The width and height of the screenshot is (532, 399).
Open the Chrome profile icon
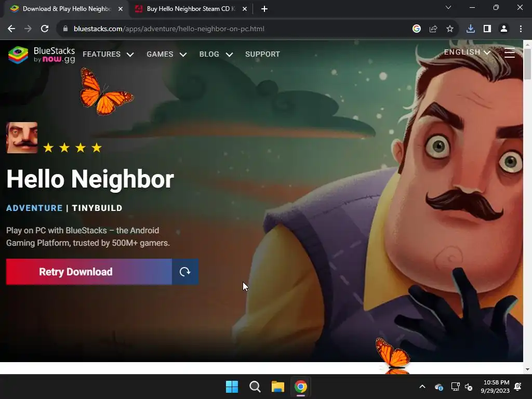point(504,29)
